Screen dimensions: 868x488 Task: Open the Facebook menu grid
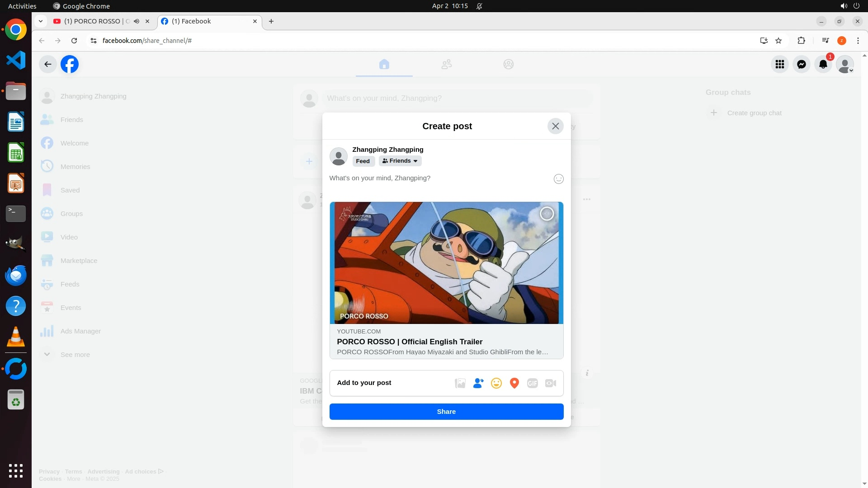(779, 64)
